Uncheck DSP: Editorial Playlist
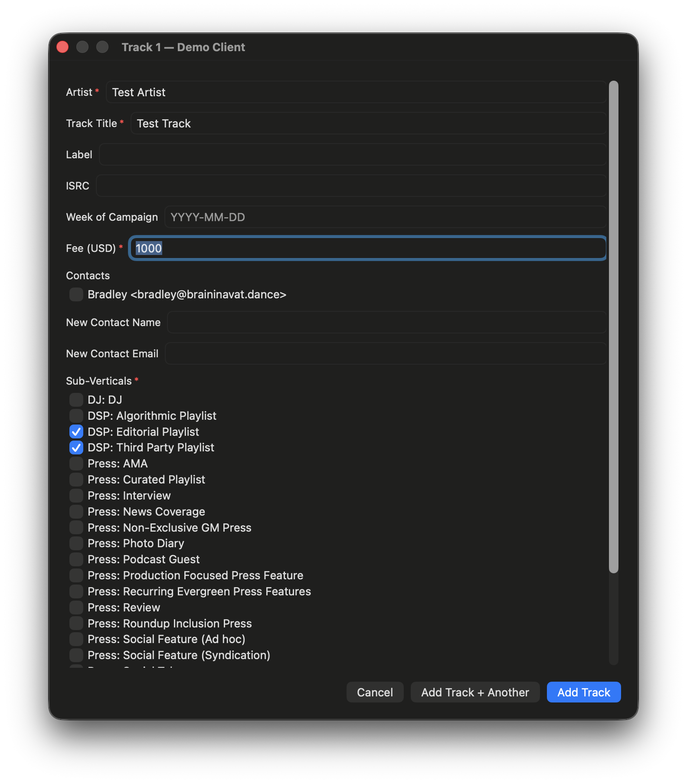 [x=76, y=432]
